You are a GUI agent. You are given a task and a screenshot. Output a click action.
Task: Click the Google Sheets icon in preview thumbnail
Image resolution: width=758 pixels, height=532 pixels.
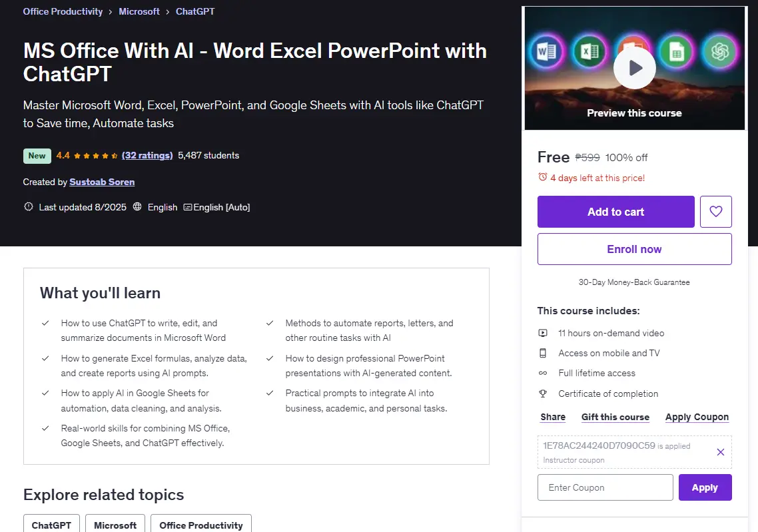point(676,51)
